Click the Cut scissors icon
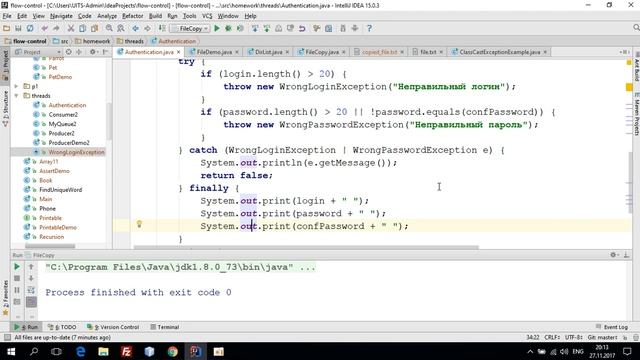Screen dimensions: 640x360 click(71, 28)
